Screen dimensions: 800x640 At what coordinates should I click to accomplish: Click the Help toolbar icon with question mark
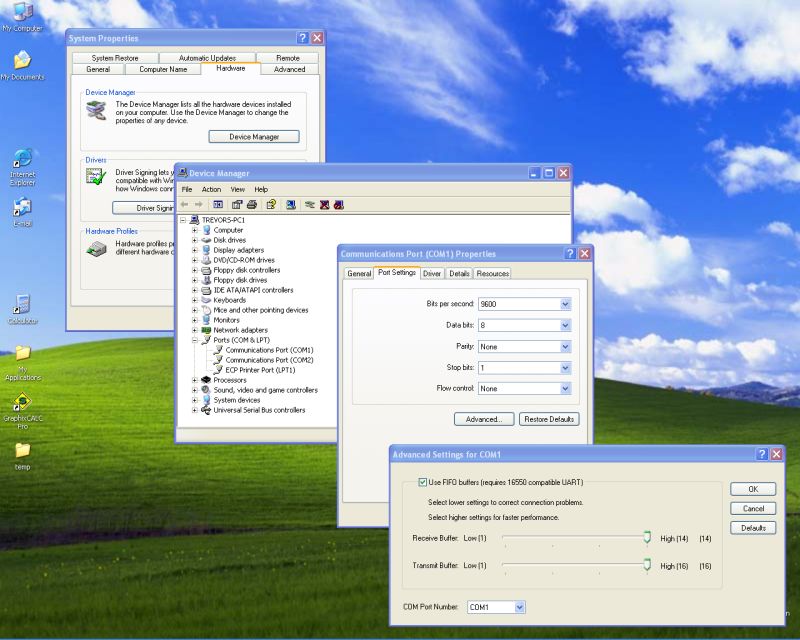point(271,205)
